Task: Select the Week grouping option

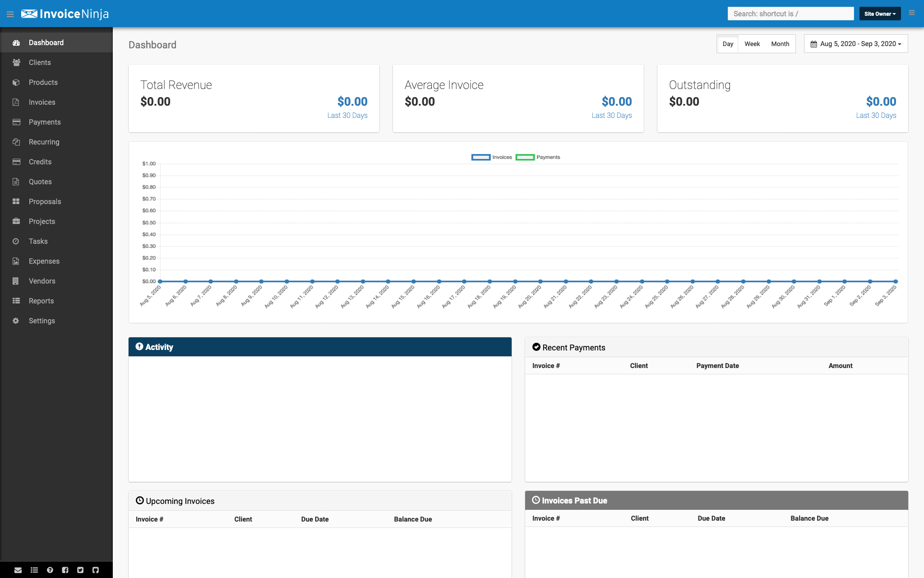Action: point(752,44)
